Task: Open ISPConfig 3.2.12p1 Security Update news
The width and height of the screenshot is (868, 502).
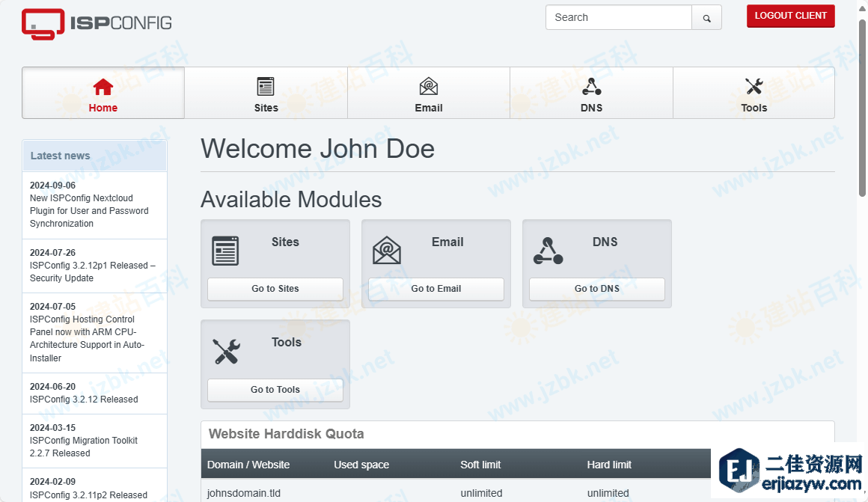Action: (x=92, y=272)
